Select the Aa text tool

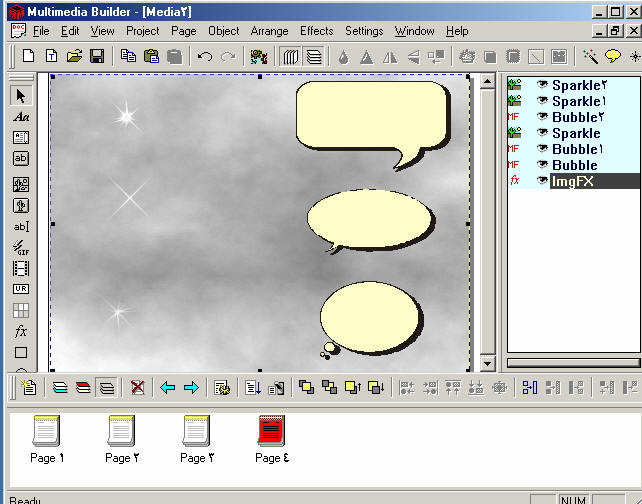20,117
